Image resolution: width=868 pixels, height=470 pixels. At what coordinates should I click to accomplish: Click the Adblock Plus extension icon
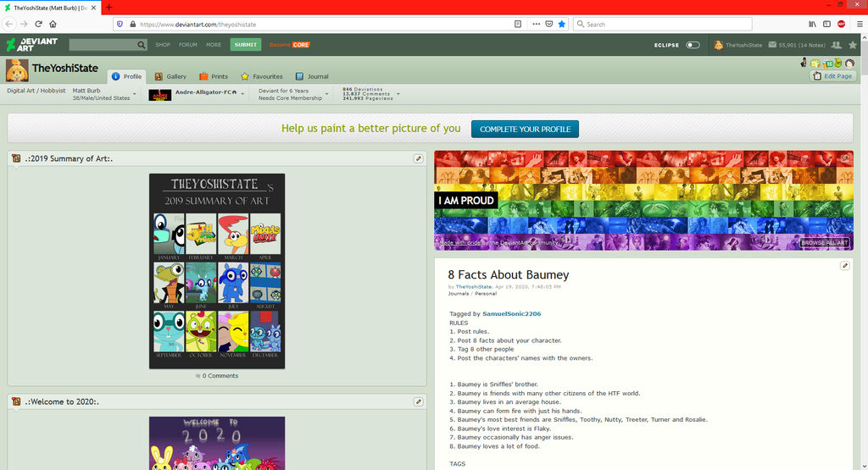pyautogui.click(x=842, y=24)
